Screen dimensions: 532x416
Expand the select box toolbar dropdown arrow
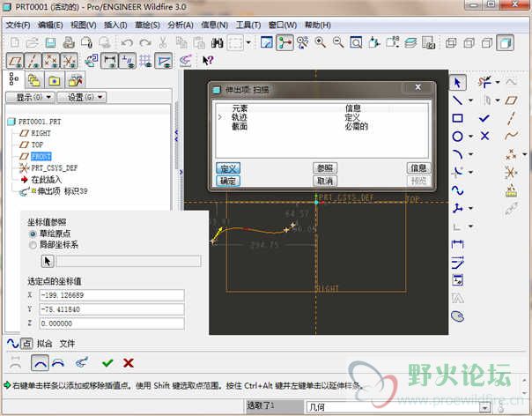click(x=248, y=43)
